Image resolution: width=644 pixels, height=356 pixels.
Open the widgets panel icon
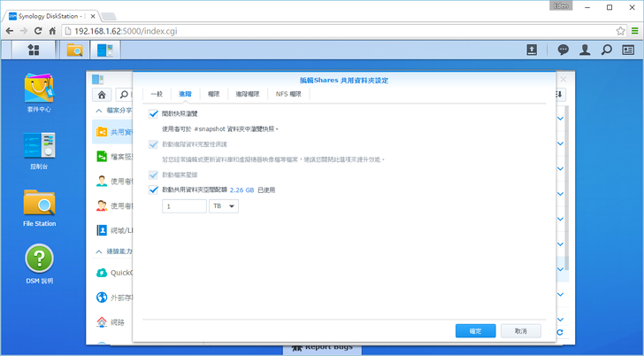point(628,50)
